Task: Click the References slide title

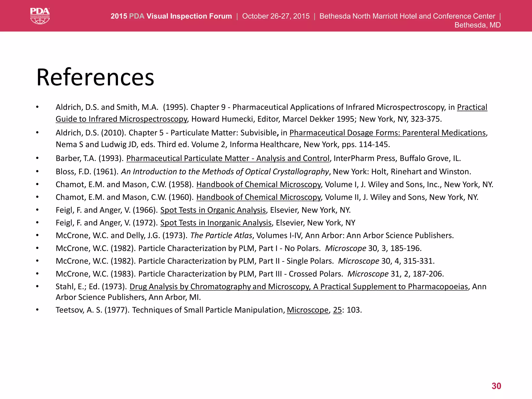Action: (x=95, y=77)
